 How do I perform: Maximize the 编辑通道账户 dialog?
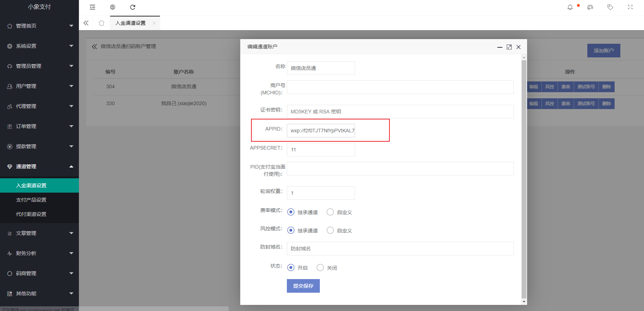click(509, 47)
